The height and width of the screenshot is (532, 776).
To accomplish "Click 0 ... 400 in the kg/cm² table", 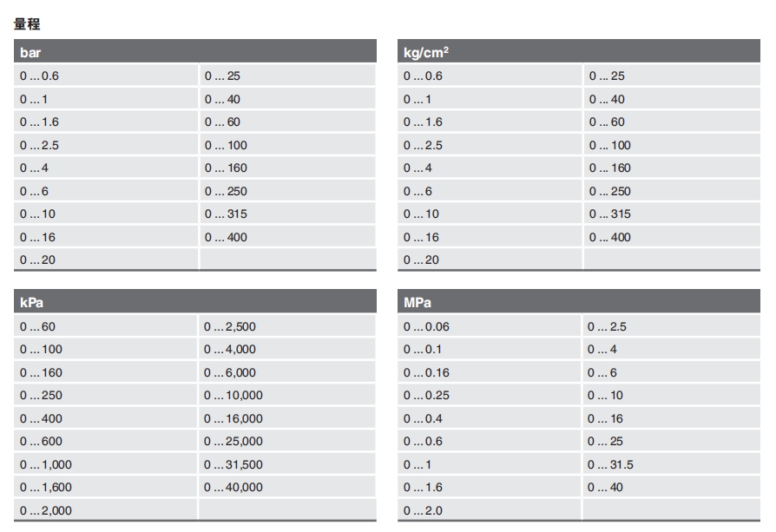I will click(x=610, y=237).
